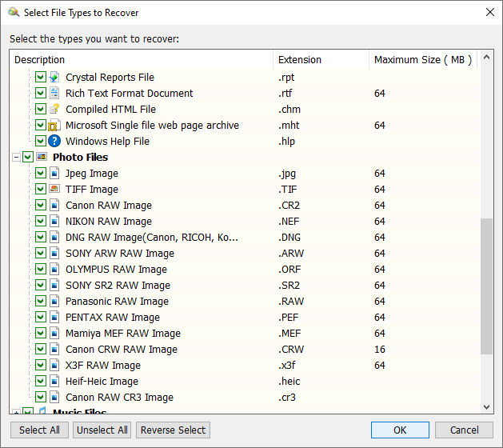This screenshot has height=448, width=503.
Task: Uncheck the Heif-Heic Image checkbox
Action: (x=41, y=382)
